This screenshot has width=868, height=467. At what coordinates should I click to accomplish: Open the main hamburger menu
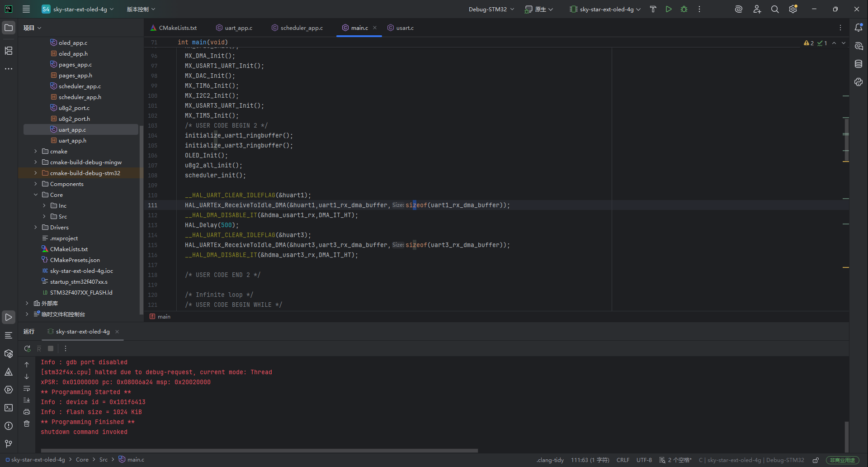point(26,9)
